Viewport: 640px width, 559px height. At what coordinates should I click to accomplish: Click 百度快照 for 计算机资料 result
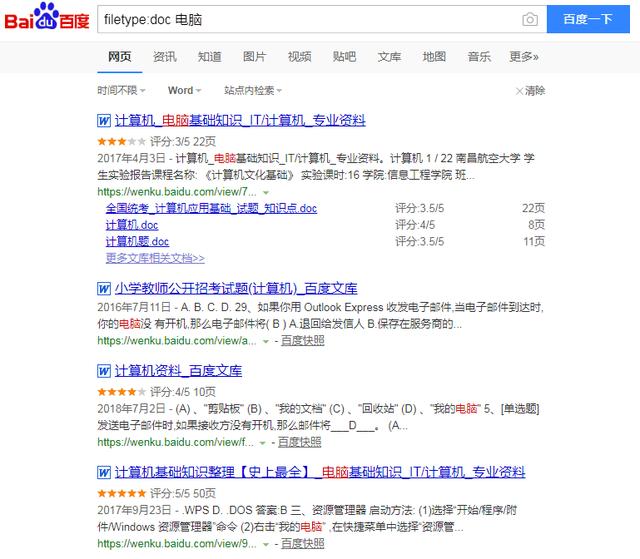[300, 442]
